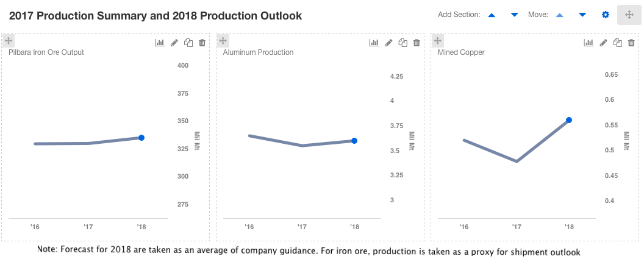Screen dimensions: 644x259
Task: Duplicate the Pilbara Iron Ore Output panel
Action: coord(188,43)
